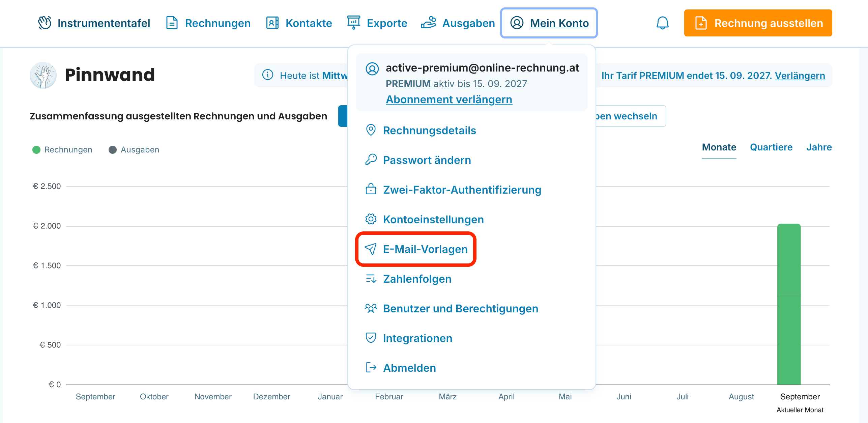Image resolution: width=868 pixels, height=423 pixels.
Task: Open the Instrumententafel navigation link
Action: pos(104,23)
